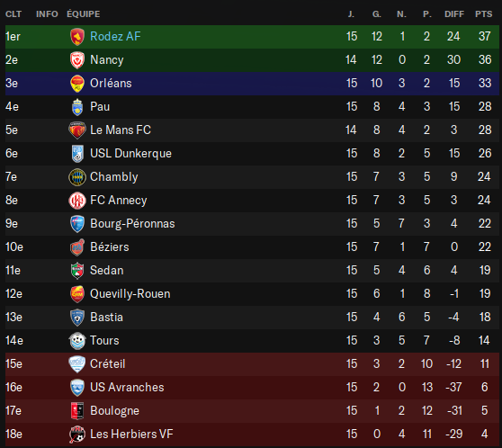The height and width of the screenshot is (448, 502).
Task: Select the Chambly round badge
Action: click(77, 176)
